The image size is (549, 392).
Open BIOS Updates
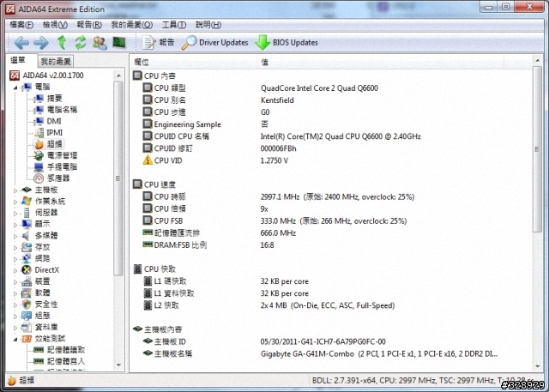pyautogui.click(x=287, y=43)
